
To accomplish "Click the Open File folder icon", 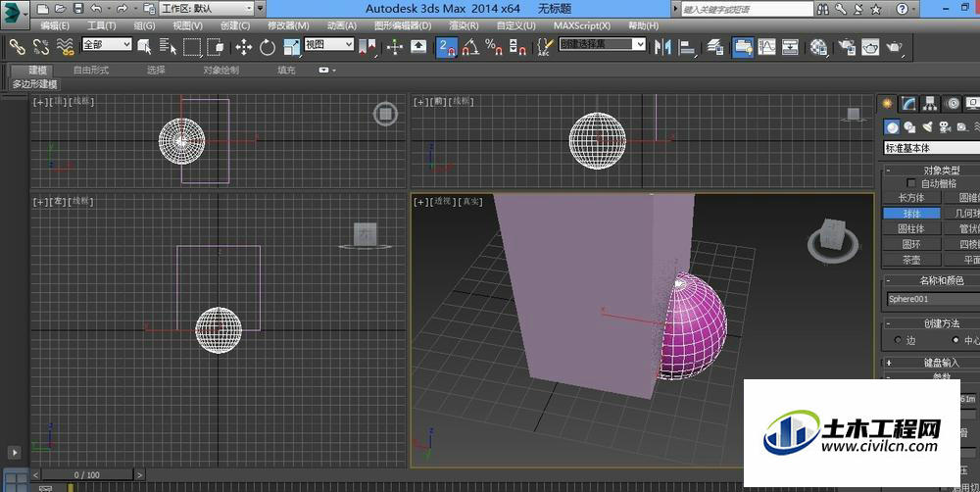I will pyautogui.click(x=60, y=9).
